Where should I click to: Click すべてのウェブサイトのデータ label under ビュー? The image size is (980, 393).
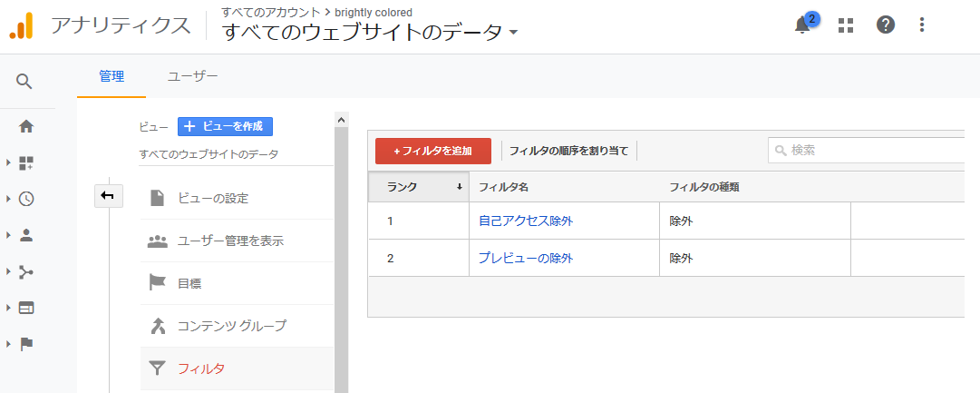209,154
